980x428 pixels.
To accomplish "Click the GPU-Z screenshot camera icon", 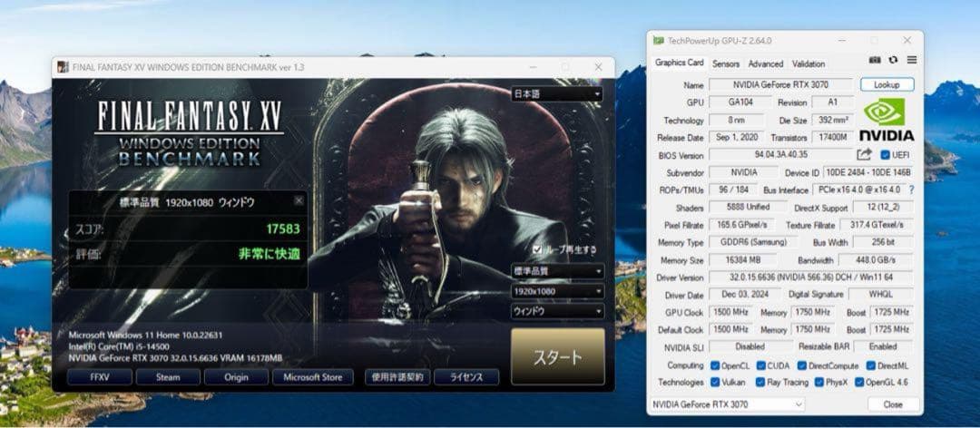I will tap(875, 59).
